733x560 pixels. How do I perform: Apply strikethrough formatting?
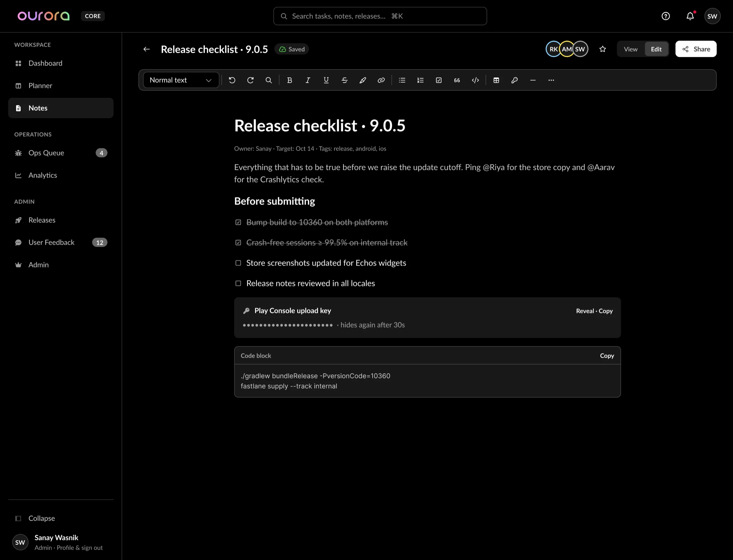pos(345,80)
